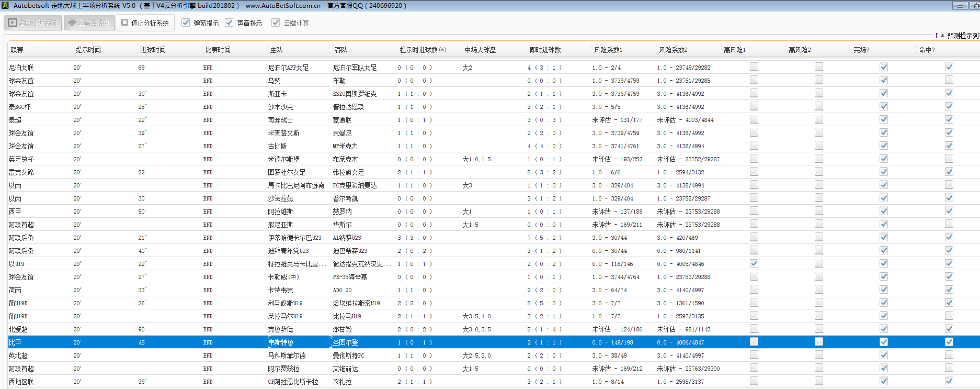Disable the 声音提示 sound alert checkbox
The width and height of the screenshot is (980, 389).
click(x=229, y=23)
